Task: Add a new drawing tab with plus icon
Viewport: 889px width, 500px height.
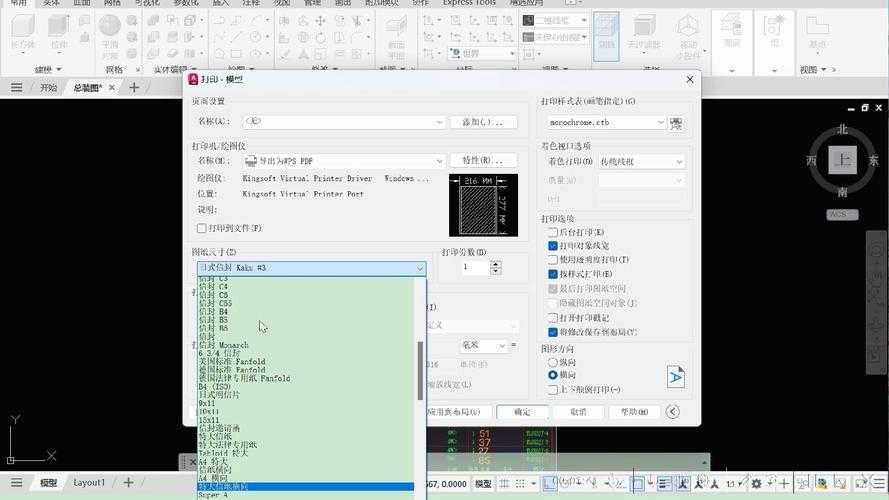Action: [134, 88]
